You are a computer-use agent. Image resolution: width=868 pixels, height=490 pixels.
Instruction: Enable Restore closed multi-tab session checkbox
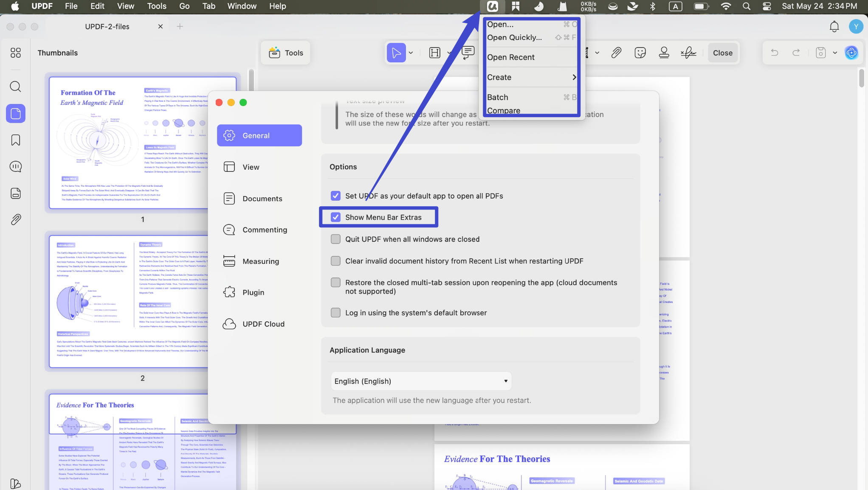[x=335, y=283]
